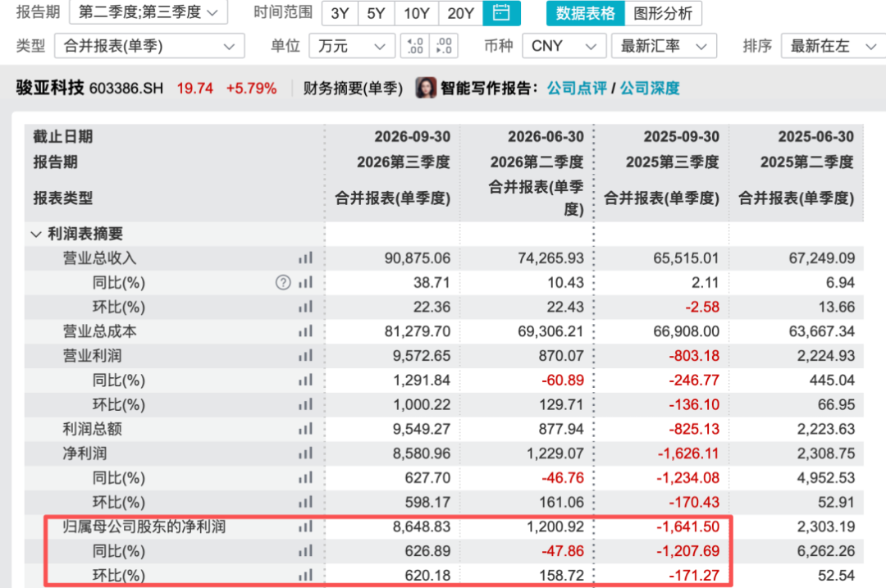This screenshot has height=588, width=886.
Task: Switch to 图形分析 tab
Action: (x=663, y=13)
